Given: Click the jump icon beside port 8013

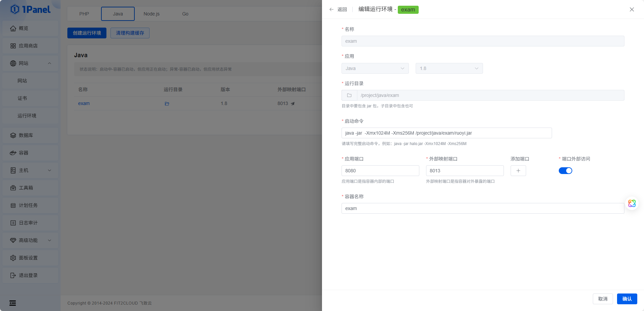Looking at the screenshot, I should [293, 104].
